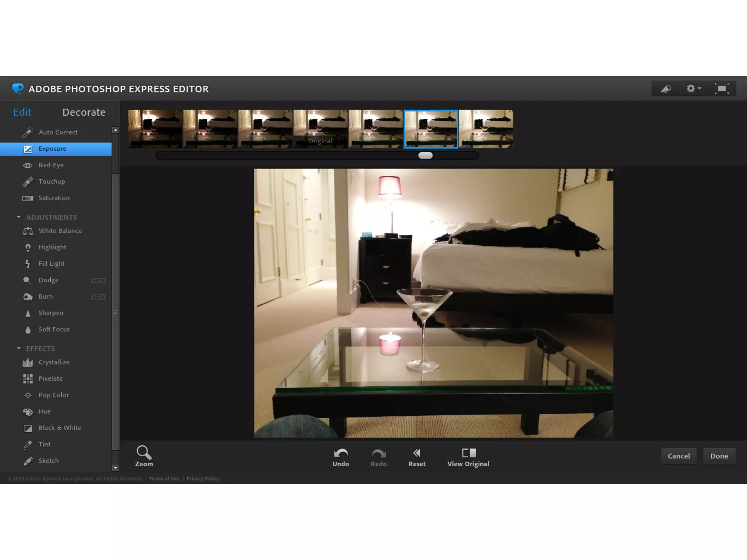
Task: Collapse the EFFECTS section
Action: pos(19,349)
